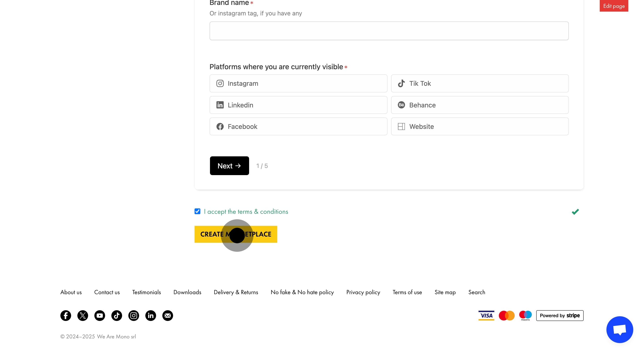Click the Instagram camera icon in the Instagram field
644x352 pixels.
point(220,83)
